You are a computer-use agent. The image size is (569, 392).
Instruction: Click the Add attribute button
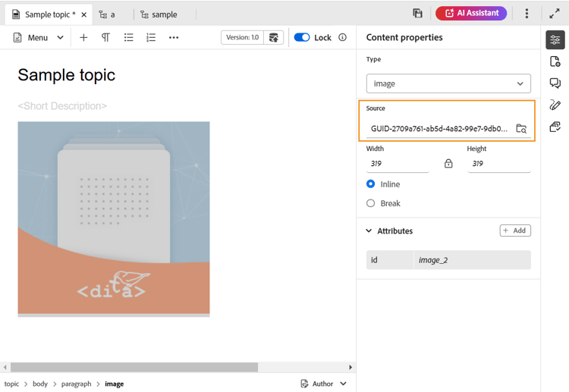coord(515,230)
